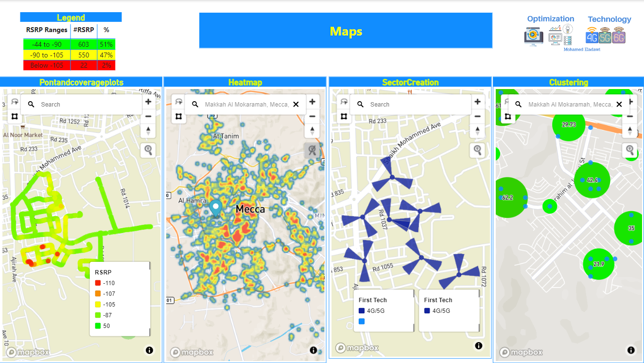Activate polygon select tool in Pontandcoverageplots map
Image resolution: width=644 pixels, height=363 pixels.
[x=15, y=116]
